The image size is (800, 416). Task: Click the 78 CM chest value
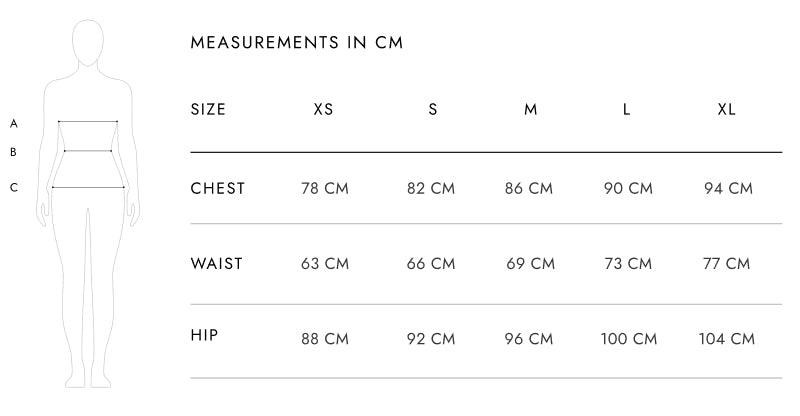click(325, 189)
